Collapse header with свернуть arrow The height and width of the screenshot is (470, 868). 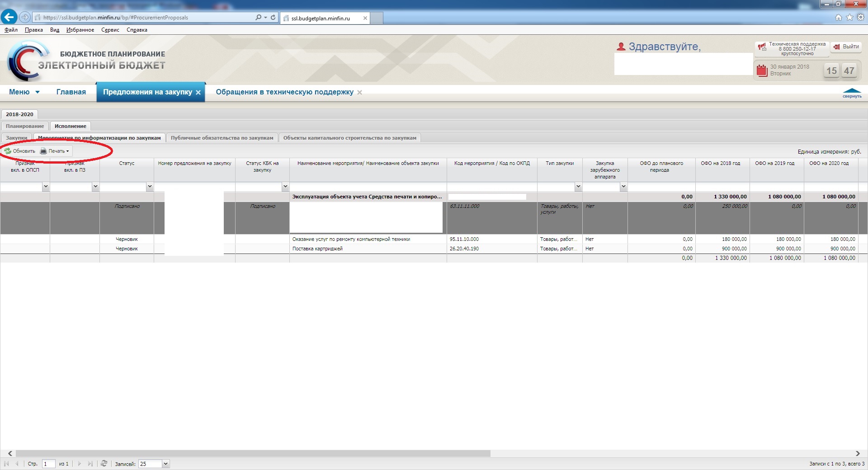click(x=852, y=93)
